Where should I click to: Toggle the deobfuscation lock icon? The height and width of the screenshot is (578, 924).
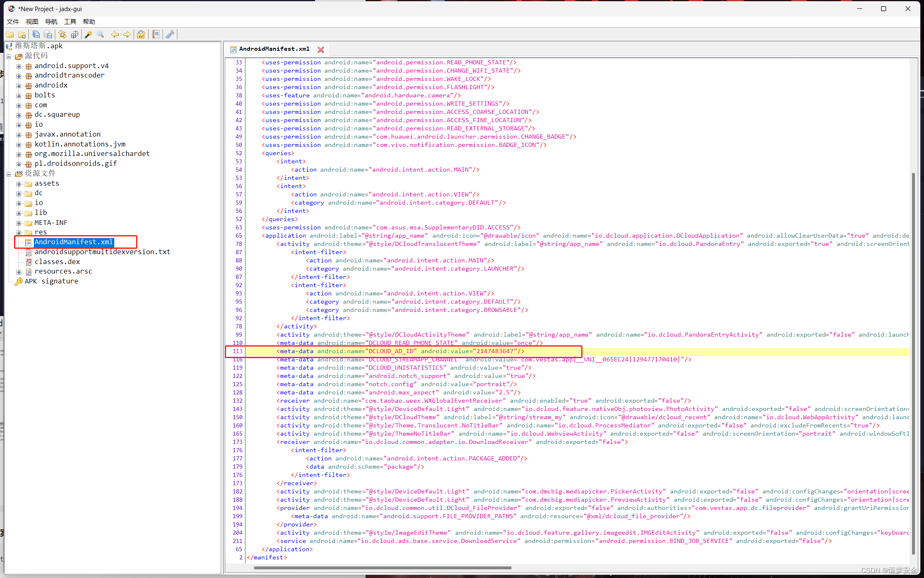point(141,35)
